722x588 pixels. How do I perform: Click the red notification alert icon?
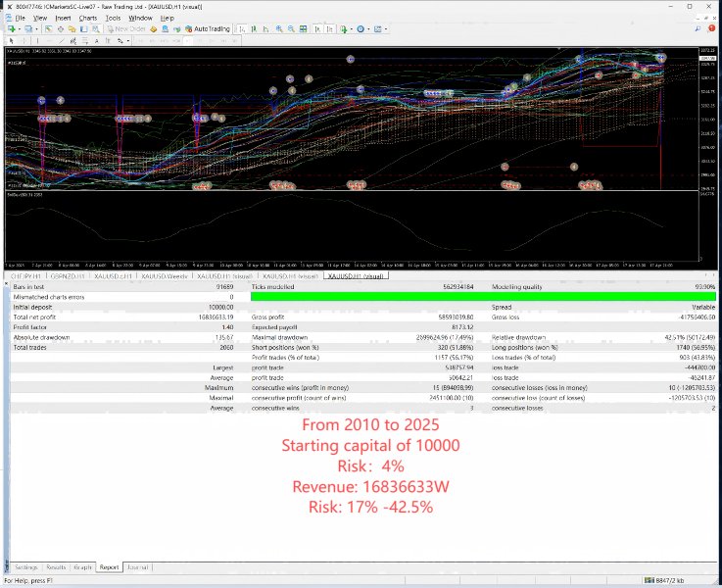711,28
